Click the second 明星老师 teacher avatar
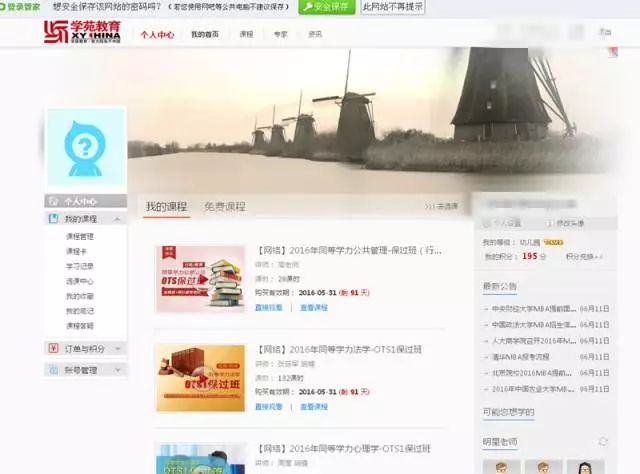The image size is (640, 474). click(544, 467)
